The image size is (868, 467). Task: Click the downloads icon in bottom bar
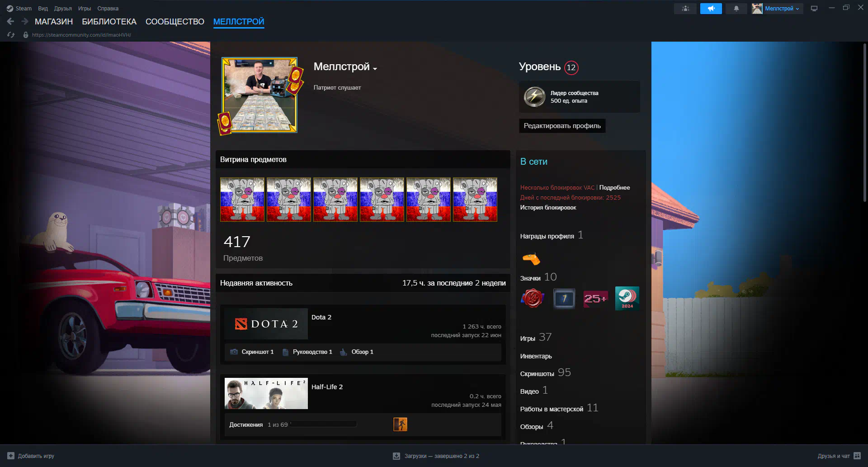coord(396,456)
